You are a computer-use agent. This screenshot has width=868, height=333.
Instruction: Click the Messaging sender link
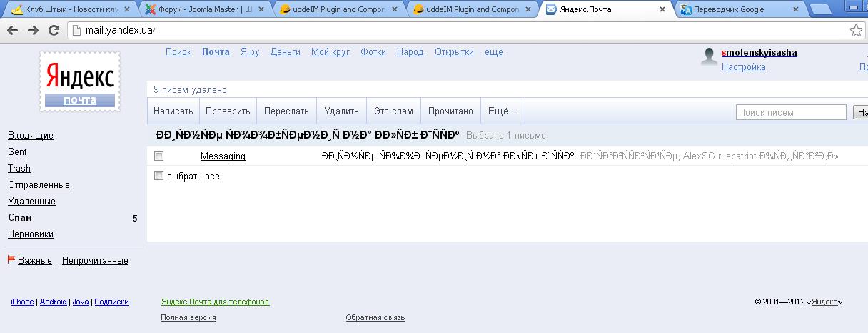click(223, 156)
